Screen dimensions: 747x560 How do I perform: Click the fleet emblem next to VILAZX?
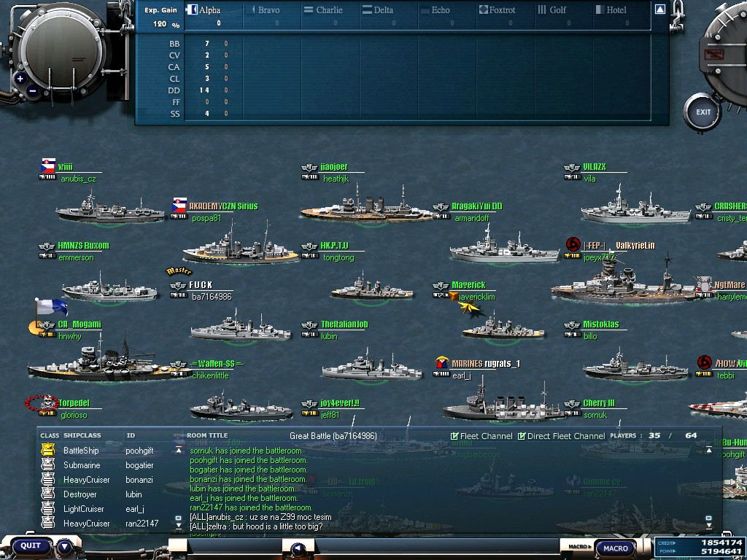[572, 167]
